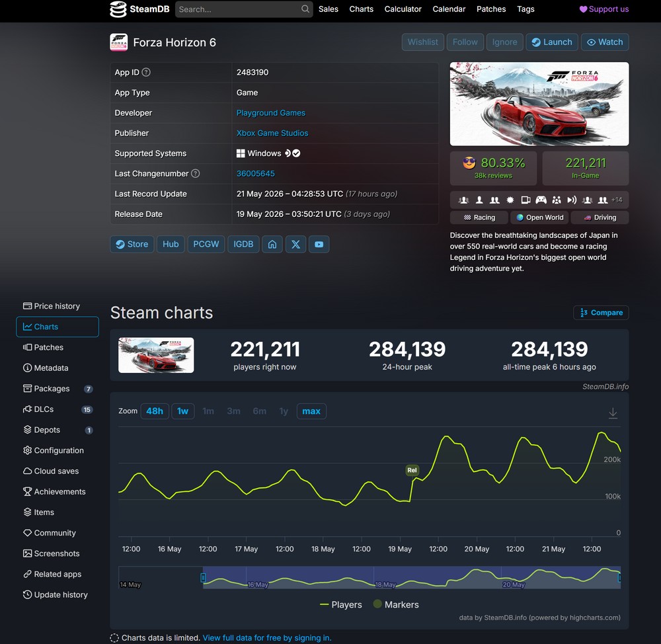661x644 pixels.
Task: Open the YouTube icon button
Action: [x=319, y=244]
